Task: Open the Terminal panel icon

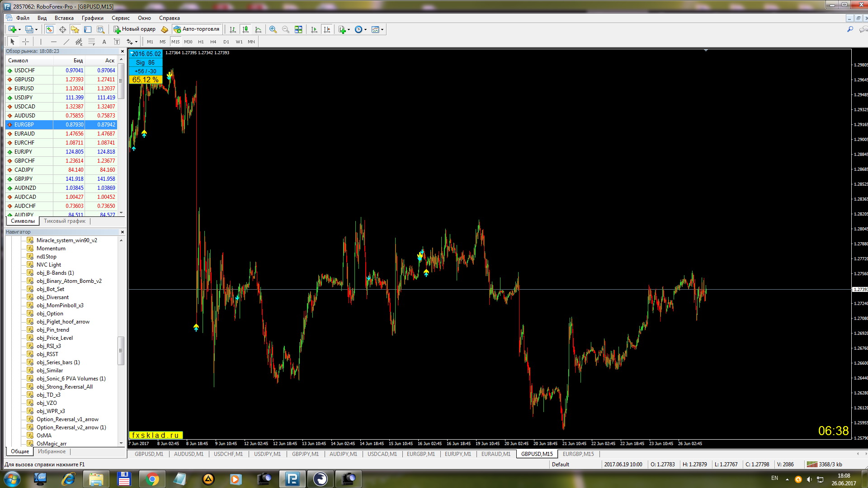Action: (88, 29)
